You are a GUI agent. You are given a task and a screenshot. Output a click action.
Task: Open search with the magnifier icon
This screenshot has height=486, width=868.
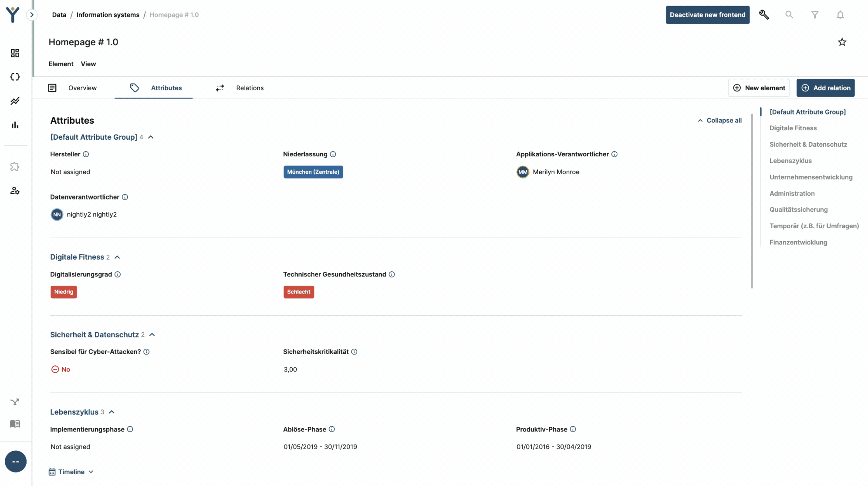tap(789, 15)
